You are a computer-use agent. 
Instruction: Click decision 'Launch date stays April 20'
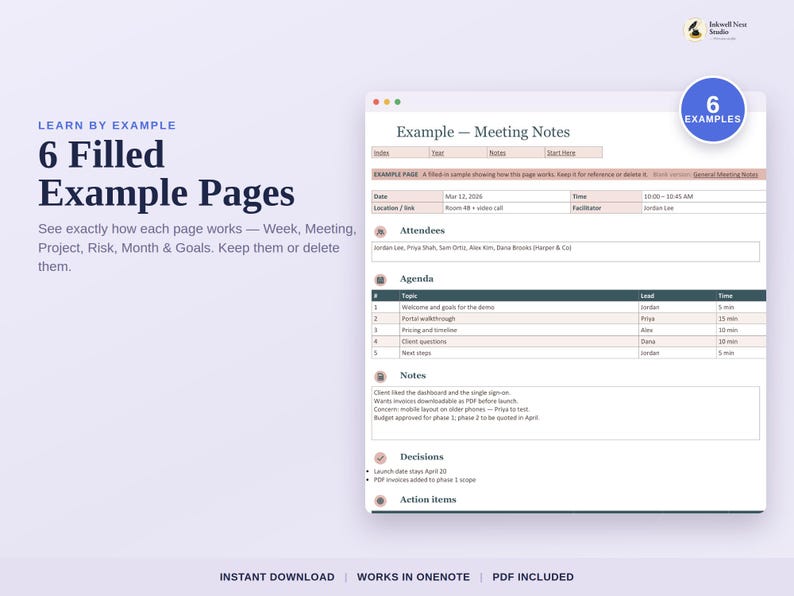(x=410, y=471)
